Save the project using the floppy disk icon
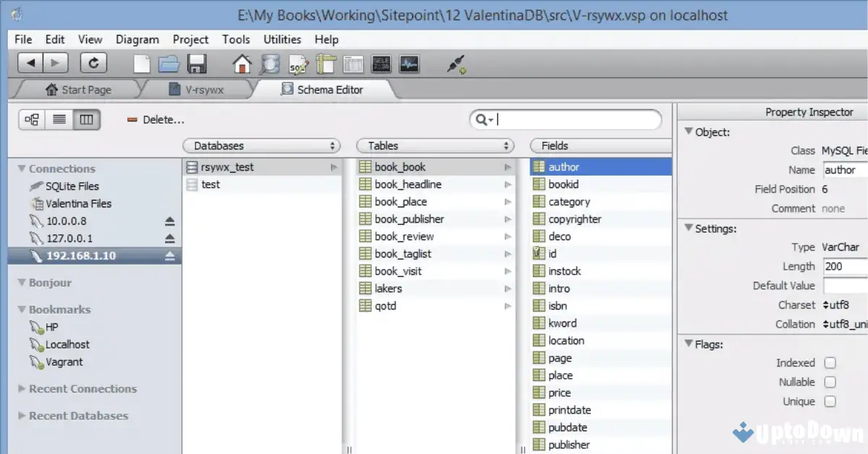Viewport: 868px width, 454px height. [x=197, y=64]
